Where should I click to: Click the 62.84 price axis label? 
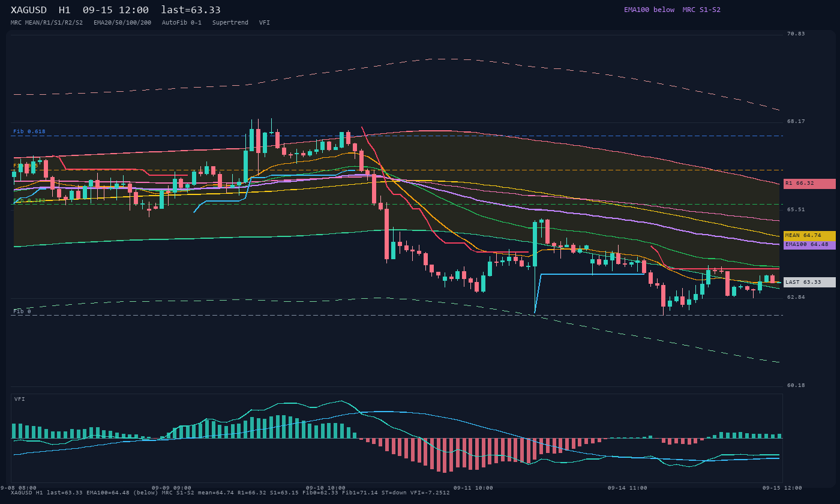click(796, 297)
